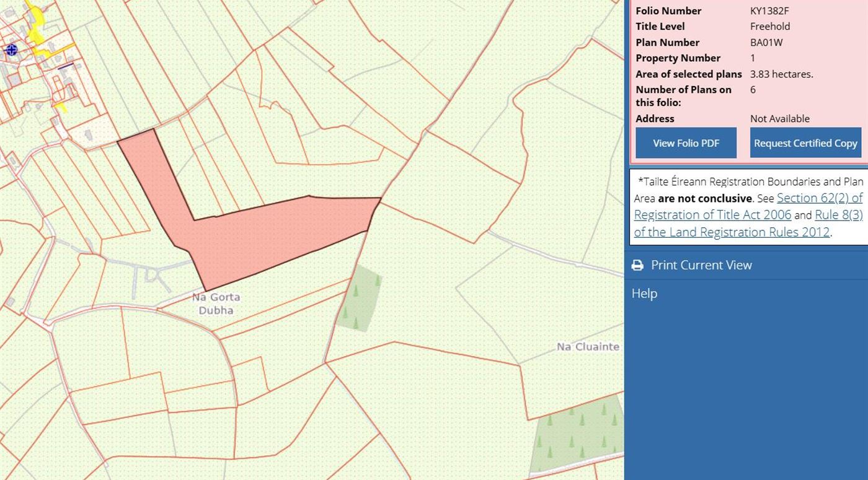The height and width of the screenshot is (480, 868).
Task: Click the 3.83 hectares area value
Action: tap(781, 74)
